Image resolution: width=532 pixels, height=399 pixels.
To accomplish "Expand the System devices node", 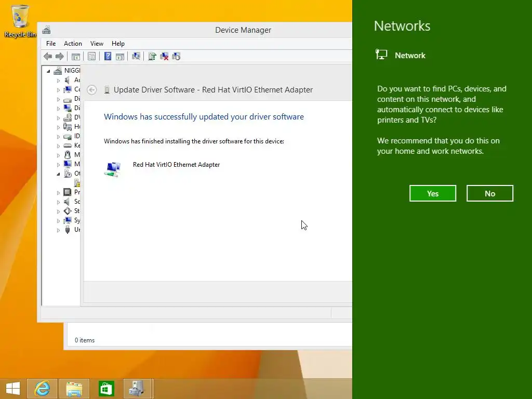I will tap(58, 220).
